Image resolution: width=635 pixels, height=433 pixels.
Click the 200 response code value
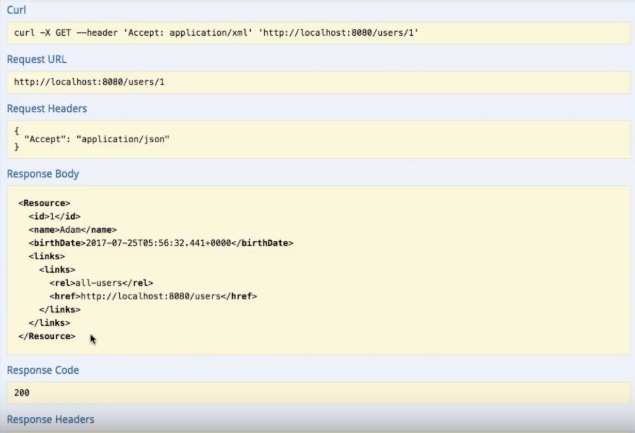click(22, 393)
